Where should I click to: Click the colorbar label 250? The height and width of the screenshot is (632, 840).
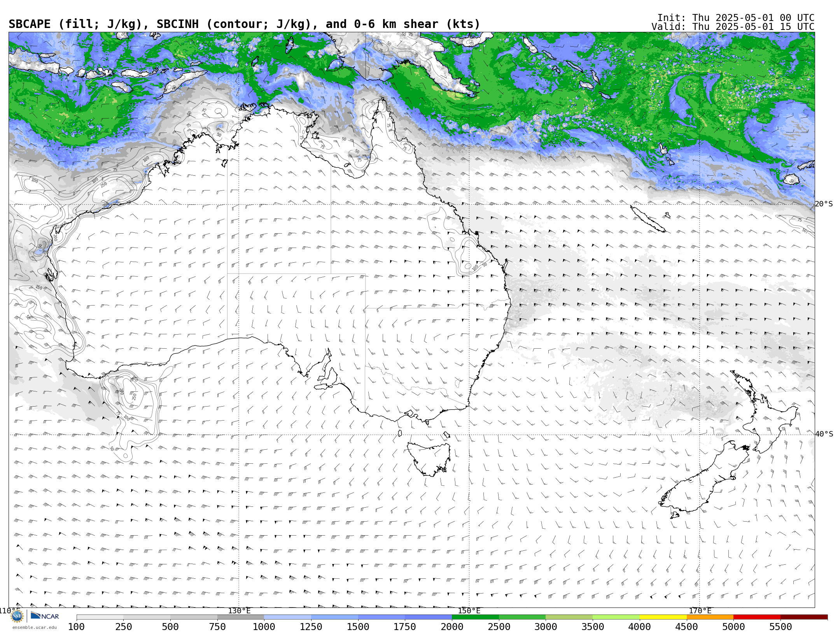(123, 627)
